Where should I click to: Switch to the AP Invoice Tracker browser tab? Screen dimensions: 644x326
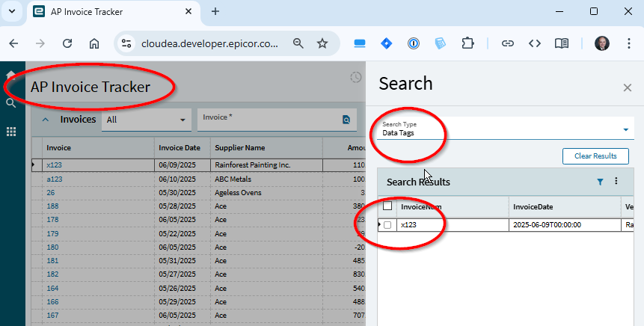point(112,12)
